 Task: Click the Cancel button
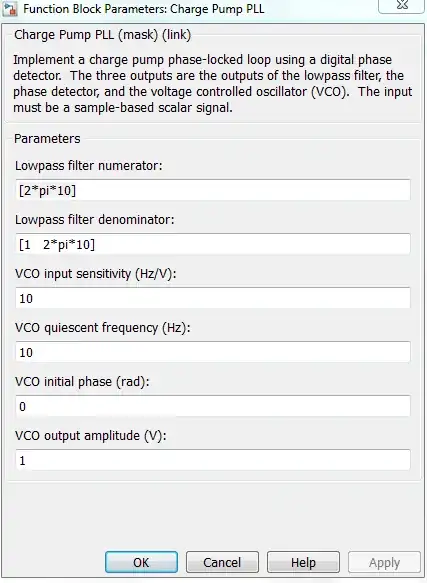click(222, 562)
